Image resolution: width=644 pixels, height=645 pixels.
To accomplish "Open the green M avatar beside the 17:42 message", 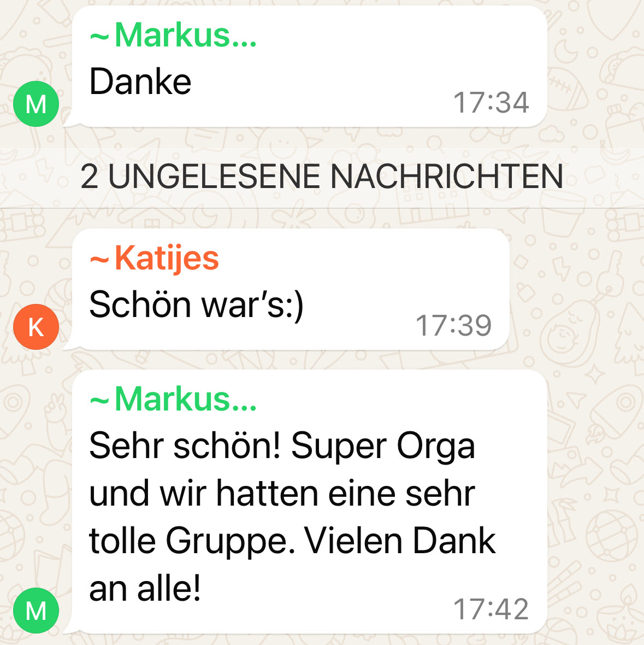I will tap(36, 611).
